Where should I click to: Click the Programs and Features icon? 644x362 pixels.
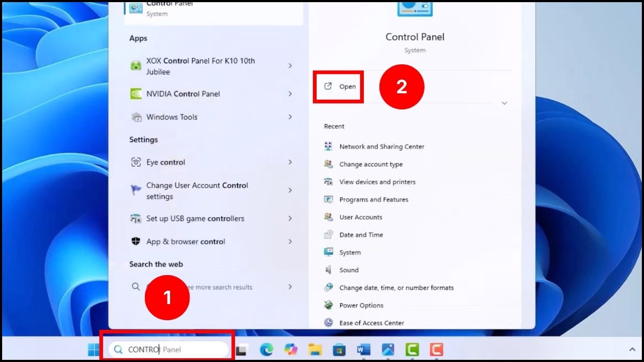pos(328,200)
